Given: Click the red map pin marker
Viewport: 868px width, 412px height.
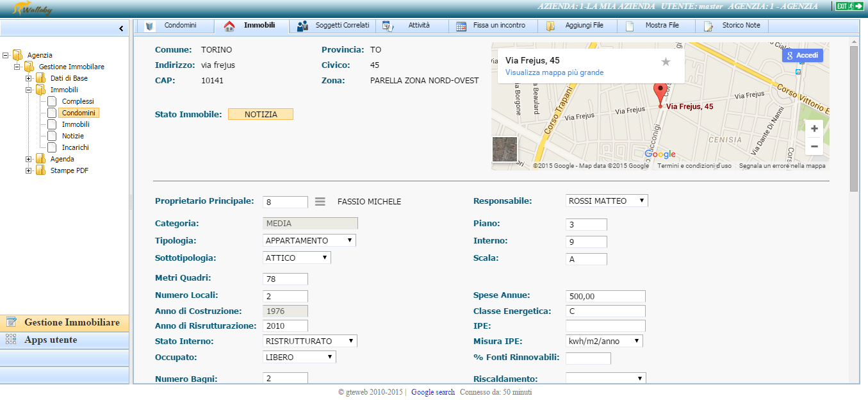Looking at the screenshot, I should point(660,95).
